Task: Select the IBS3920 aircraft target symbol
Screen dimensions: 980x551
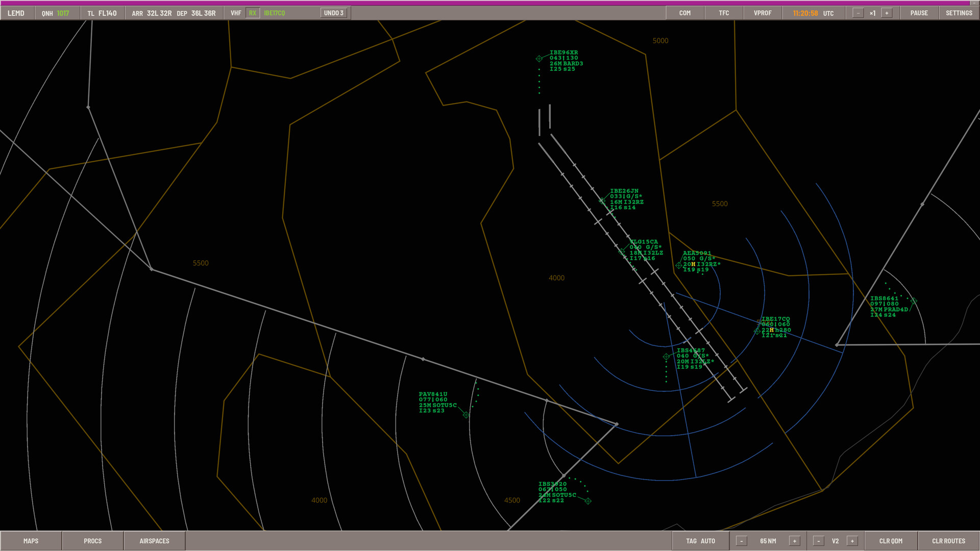Action: coord(588,502)
